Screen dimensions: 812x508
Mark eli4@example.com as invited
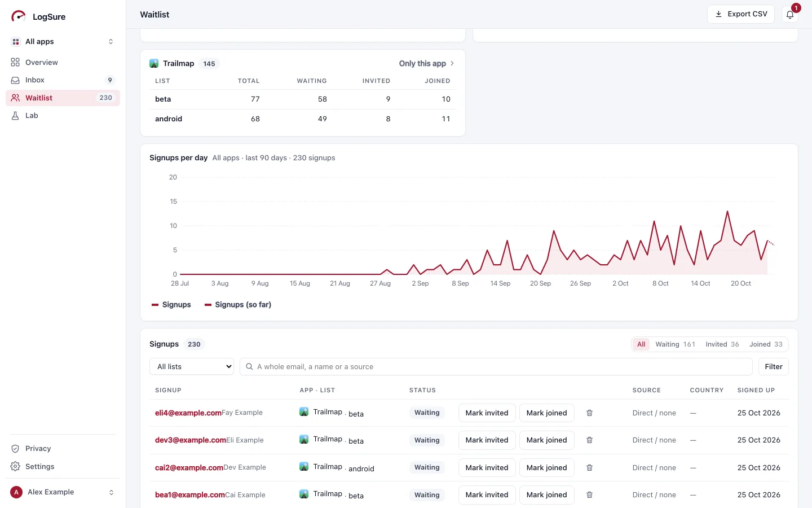[487, 413]
